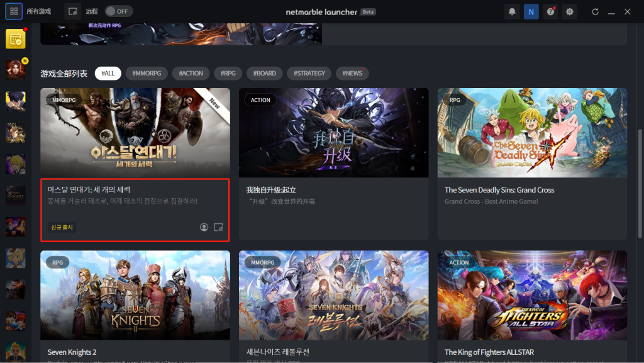Click 세븐나이츠 레볼루션 title text
The height and width of the screenshot is (363, 644).
[277, 352]
